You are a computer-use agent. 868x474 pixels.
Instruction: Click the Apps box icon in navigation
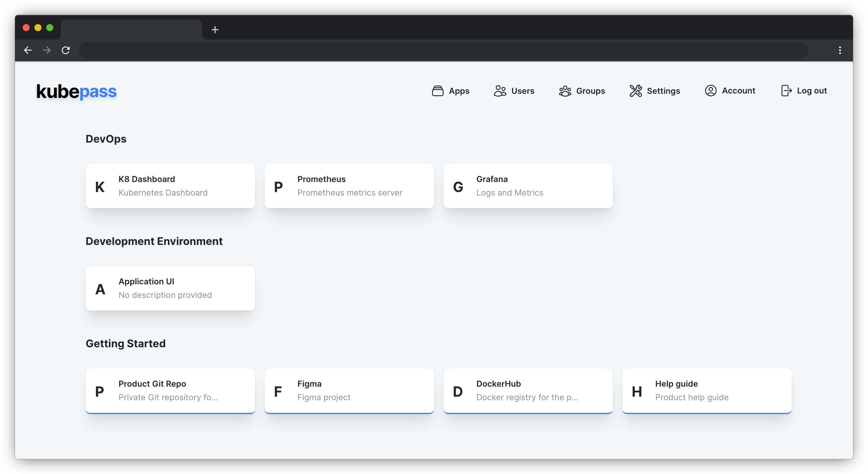(x=437, y=91)
